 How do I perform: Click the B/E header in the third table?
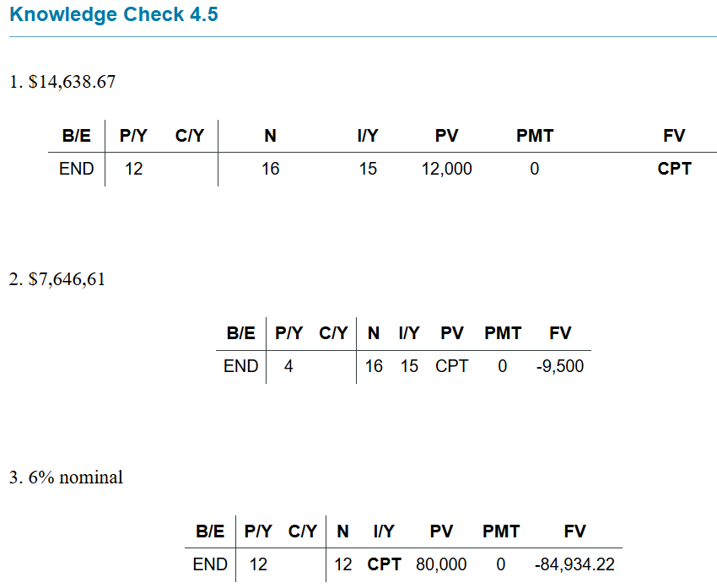click(210, 531)
